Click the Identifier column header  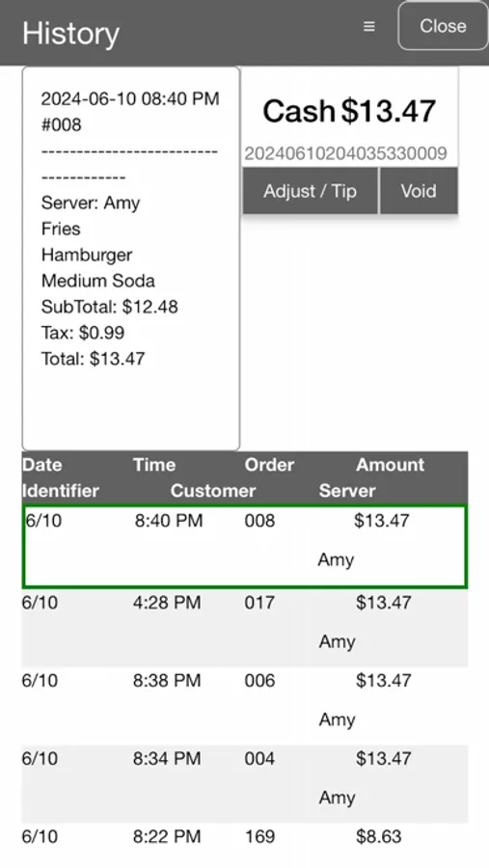pos(61,491)
